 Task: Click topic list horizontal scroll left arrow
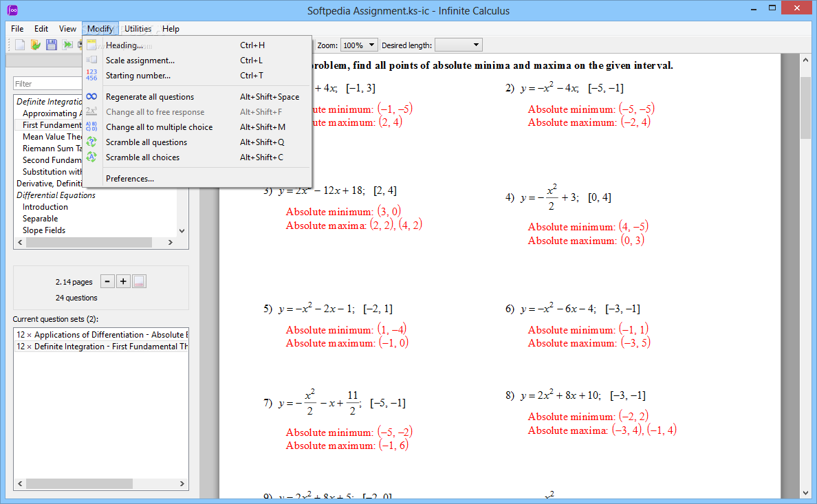pos(21,242)
